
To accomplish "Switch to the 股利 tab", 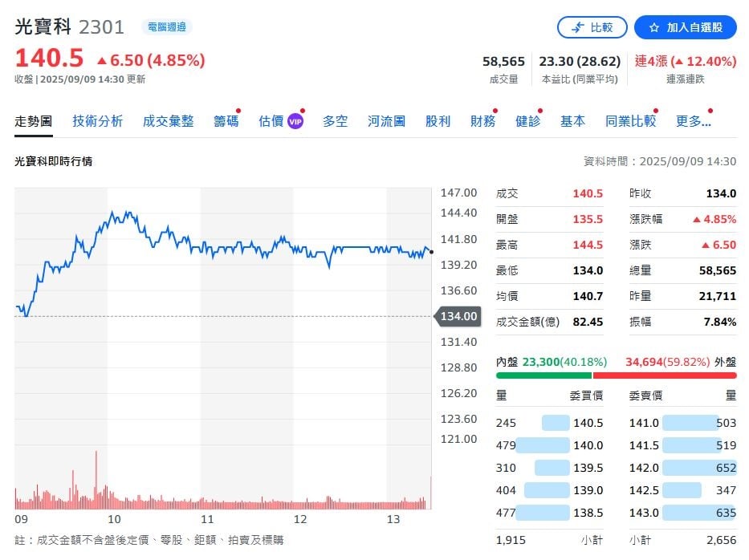I will (x=438, y=120).
